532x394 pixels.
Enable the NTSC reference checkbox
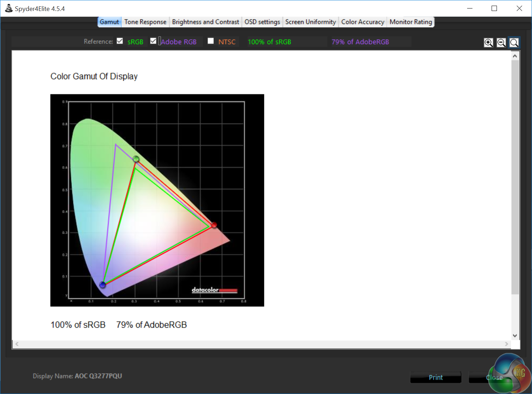211,41
